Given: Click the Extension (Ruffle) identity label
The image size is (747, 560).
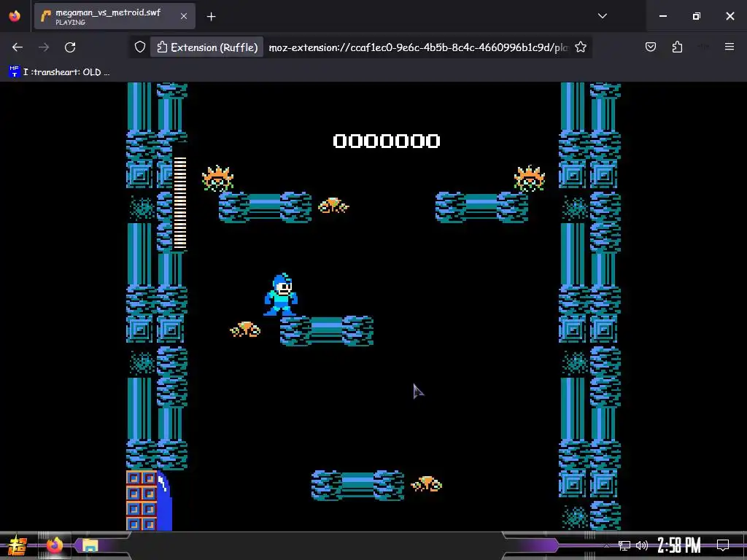Looking at the screenshot, I should click(x=207, y=47).
